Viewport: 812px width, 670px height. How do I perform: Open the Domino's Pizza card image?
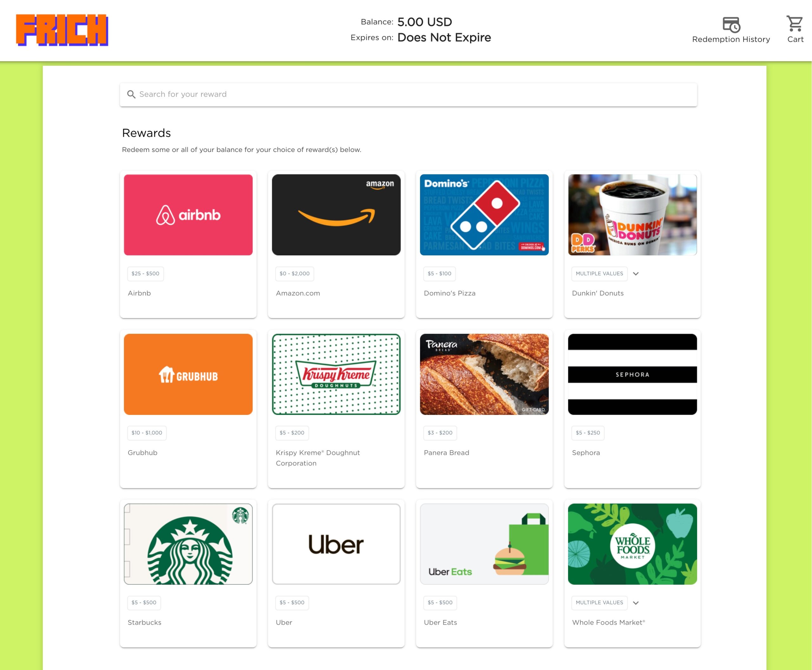coord(484,215)
